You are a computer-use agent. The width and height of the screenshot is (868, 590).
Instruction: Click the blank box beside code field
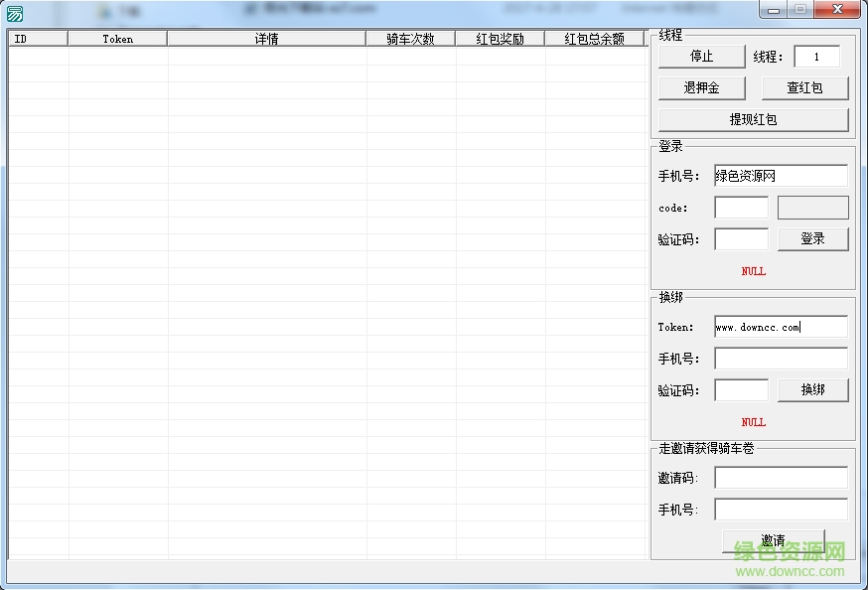(x=812, y=208)
